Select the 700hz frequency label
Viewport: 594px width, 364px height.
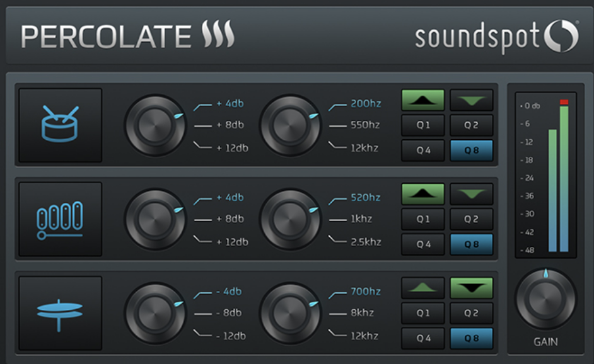click(x=366, y=292)
